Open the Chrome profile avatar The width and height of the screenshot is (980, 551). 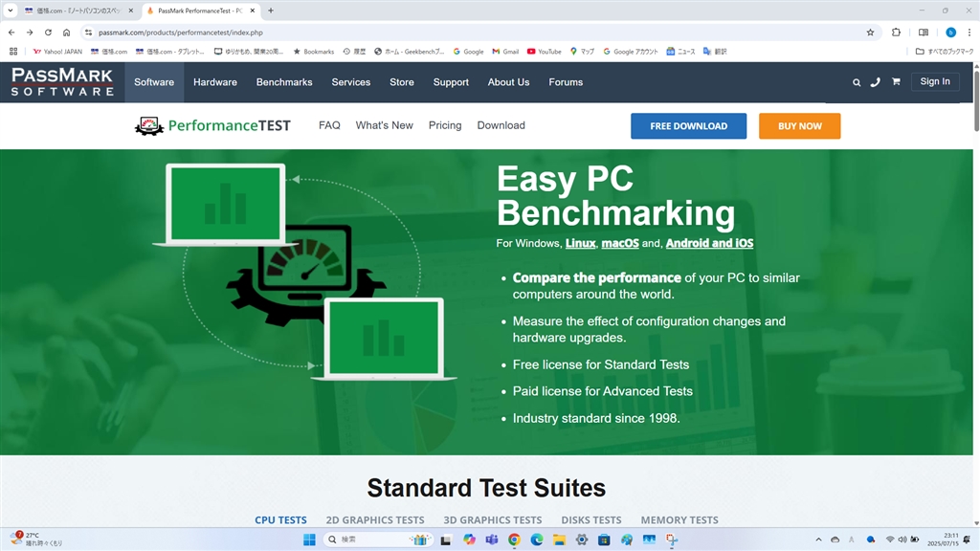coord(950,33)
